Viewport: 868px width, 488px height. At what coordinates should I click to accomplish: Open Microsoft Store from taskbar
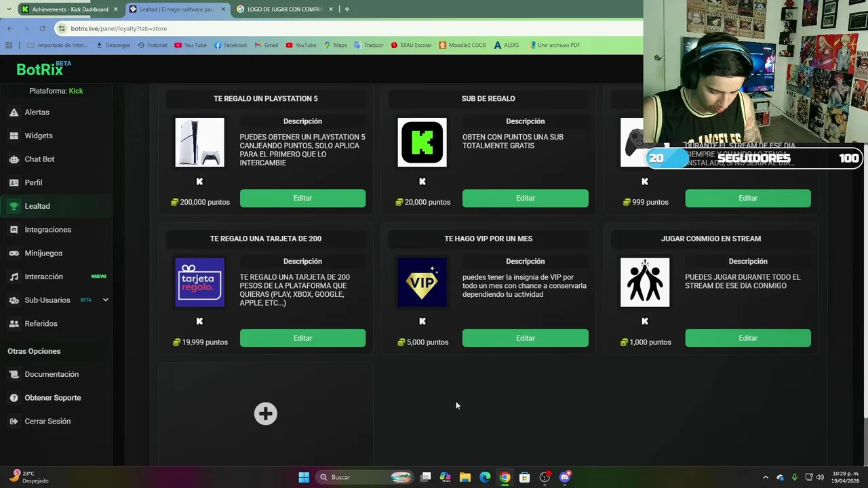tap(524, 477)
